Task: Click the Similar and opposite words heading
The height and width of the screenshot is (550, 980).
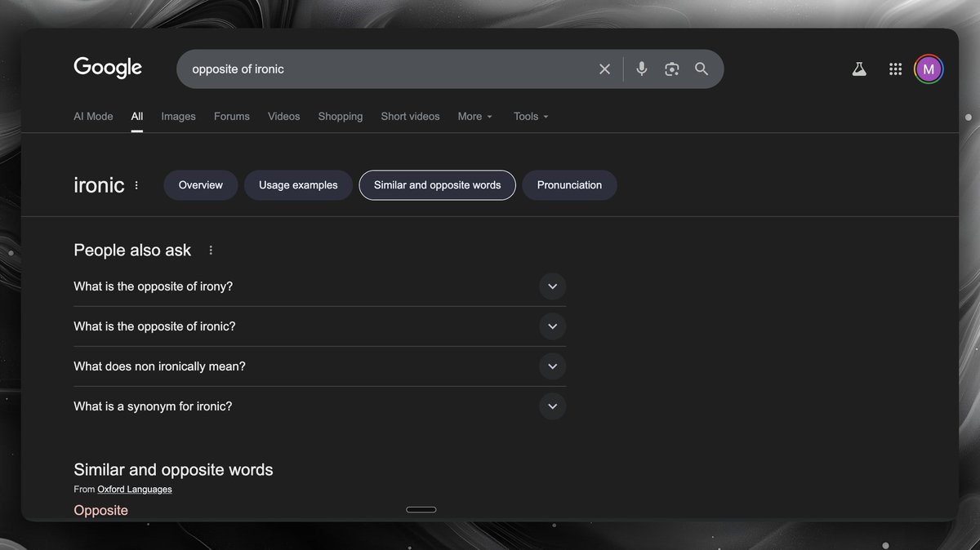Action: pos(173,470)
